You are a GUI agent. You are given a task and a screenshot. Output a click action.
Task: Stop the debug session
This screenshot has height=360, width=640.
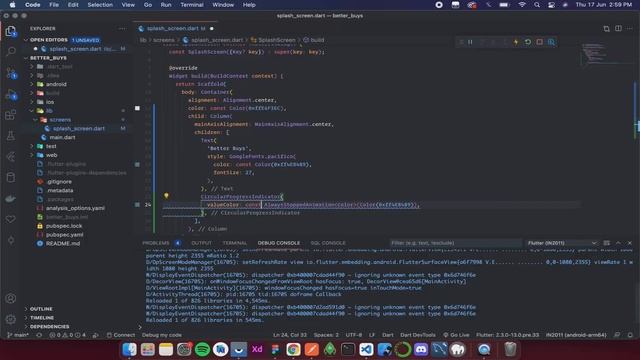point(540,42)
